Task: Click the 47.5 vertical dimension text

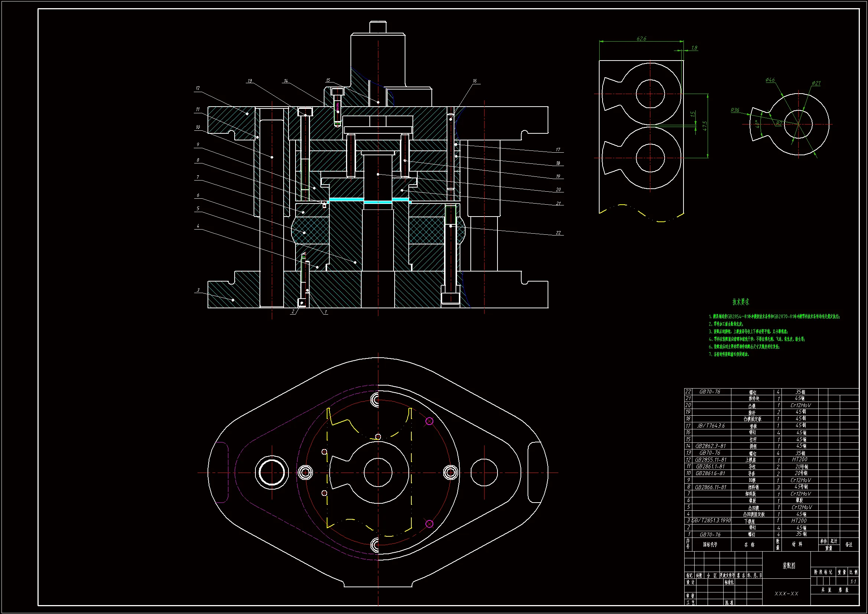Action: pyautogui.click(x=705, y=126)
